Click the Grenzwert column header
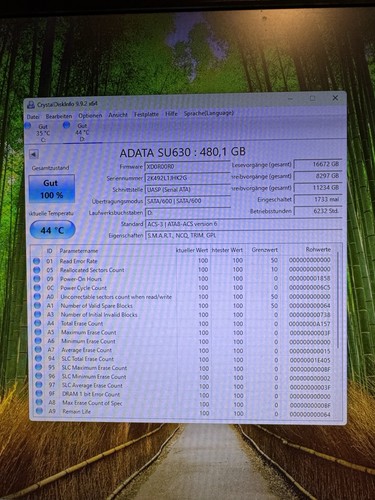Image resolution: width=375 pixels, height=500 pixels. click(x=265, y=250)
